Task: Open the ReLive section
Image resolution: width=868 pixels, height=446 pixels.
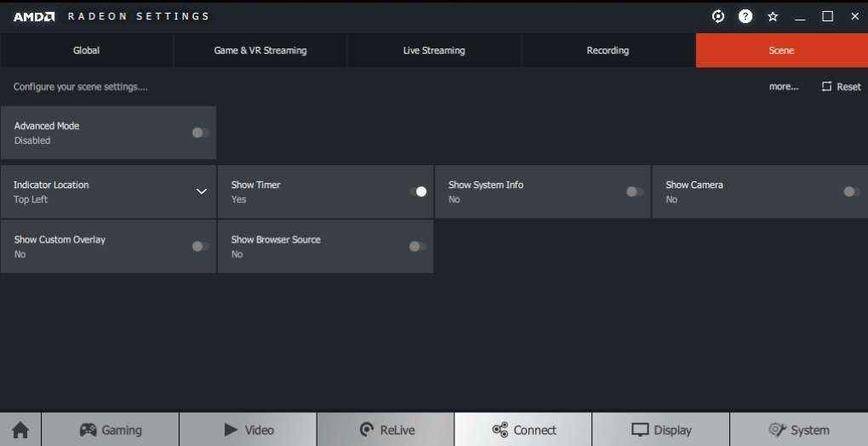Action: (385, 429)
